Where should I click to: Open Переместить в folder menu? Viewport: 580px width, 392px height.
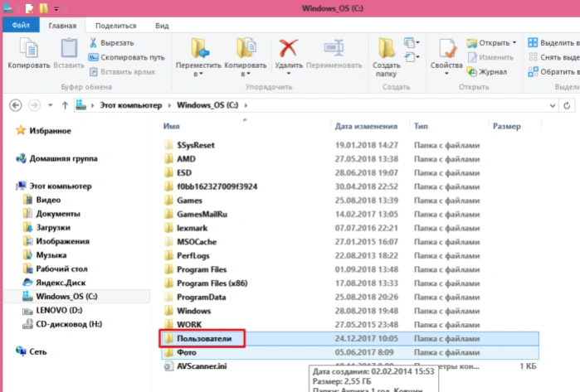point(198,57)
